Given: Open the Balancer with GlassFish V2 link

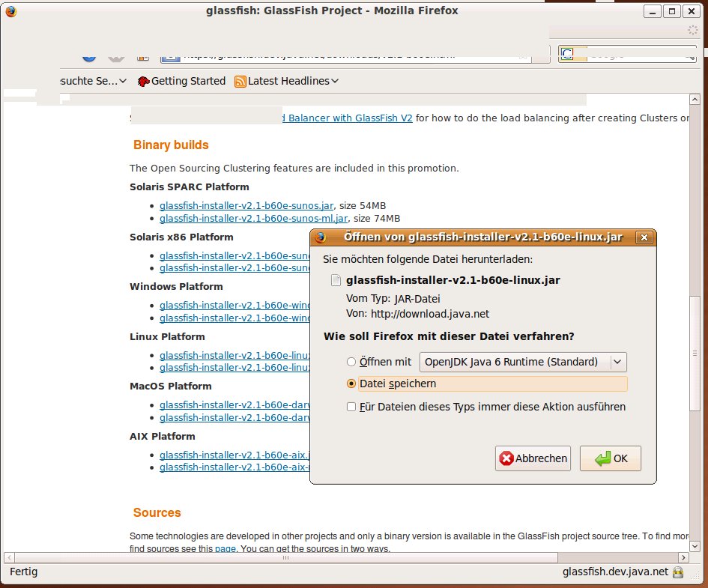Looking at the screenshot, I should coord(347,118).
